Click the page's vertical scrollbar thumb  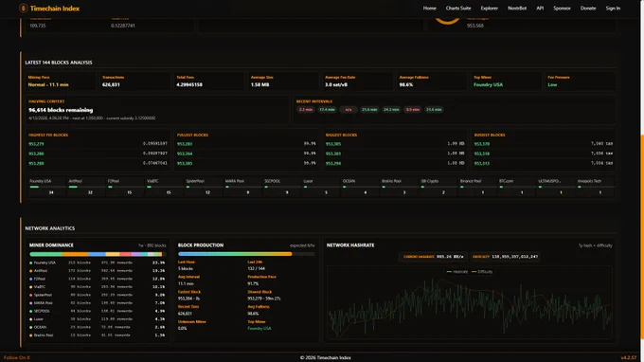click(642, 237)
